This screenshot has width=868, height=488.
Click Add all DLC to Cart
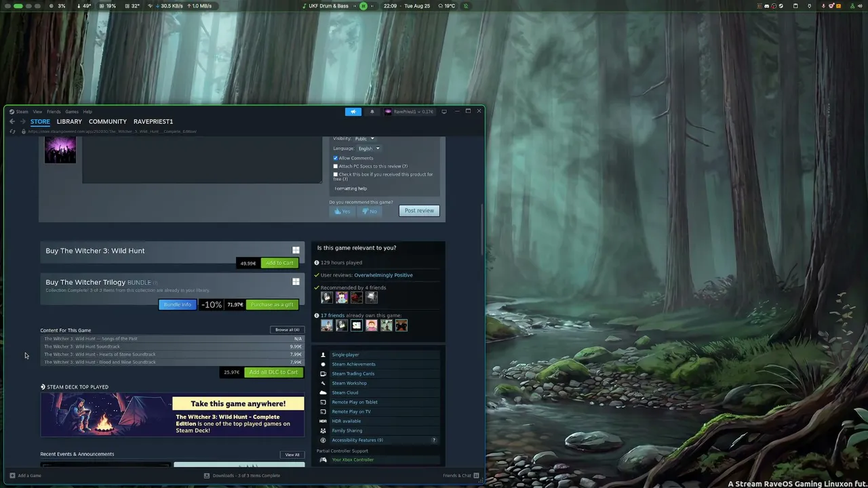point(273,372)
